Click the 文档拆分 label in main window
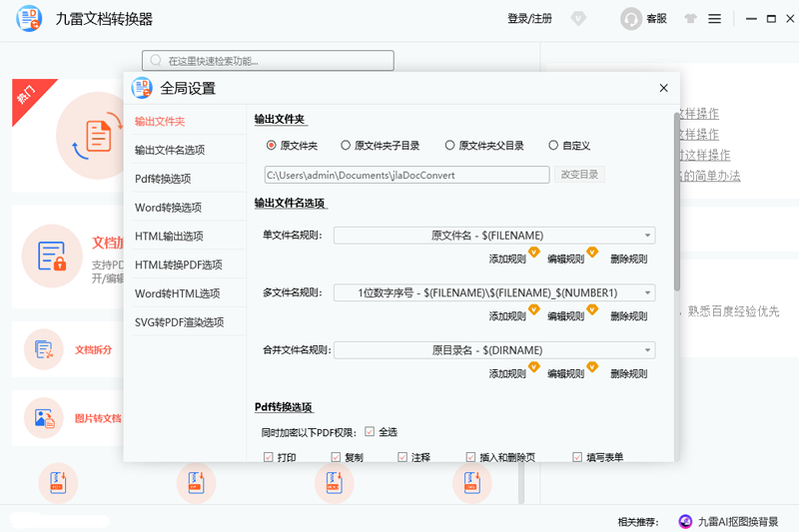This screenshot has height=532, width=799. tap(93, 349)
